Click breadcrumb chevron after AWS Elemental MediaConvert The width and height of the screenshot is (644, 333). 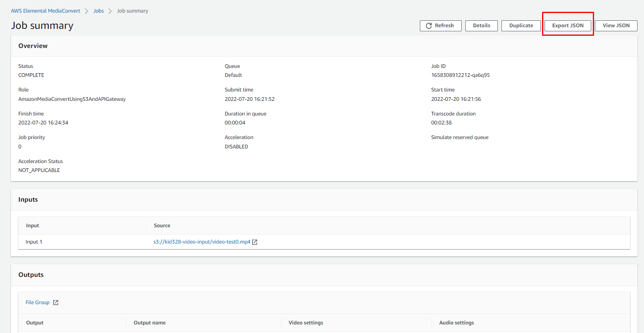[86, 11]
